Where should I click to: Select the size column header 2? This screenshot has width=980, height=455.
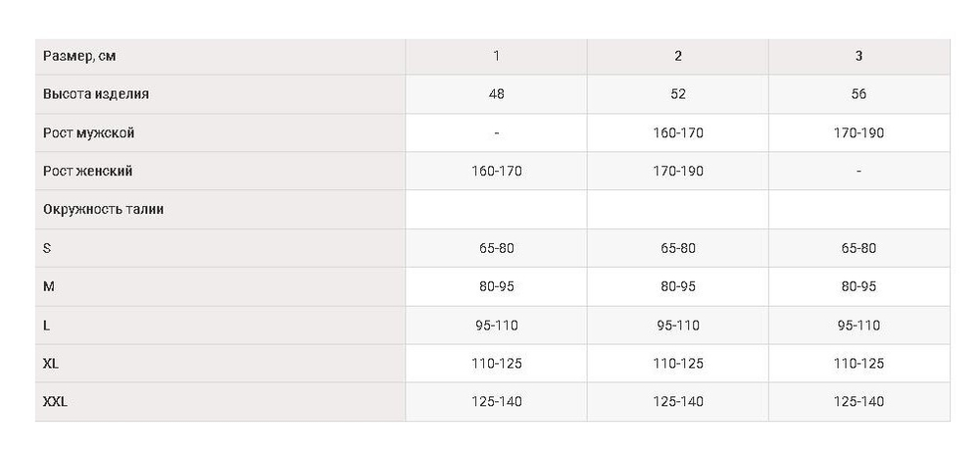(677, 56)
